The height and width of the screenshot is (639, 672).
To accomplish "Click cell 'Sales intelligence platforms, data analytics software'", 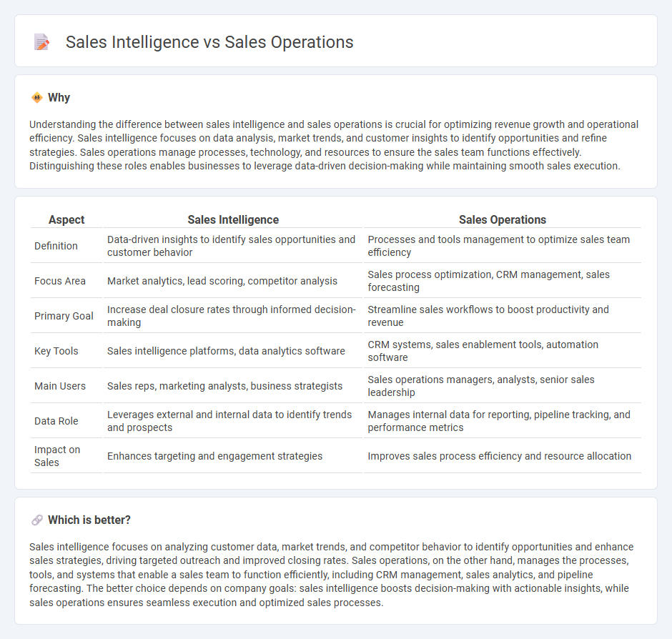I will pos(233,352).
